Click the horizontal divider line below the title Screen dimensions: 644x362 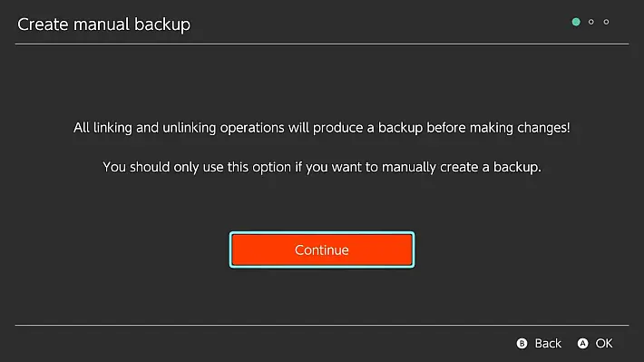click(x=322, y=44)
